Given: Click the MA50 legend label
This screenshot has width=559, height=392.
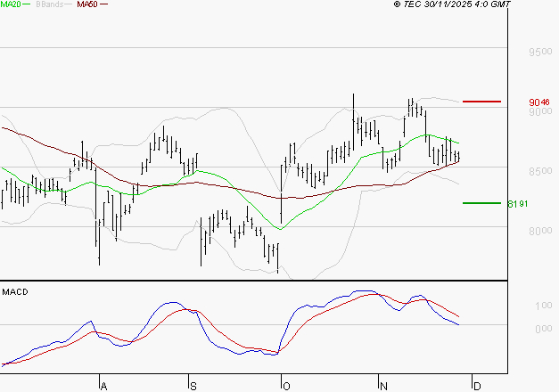Looking at the screenshot, I should [x=87, y=4].
